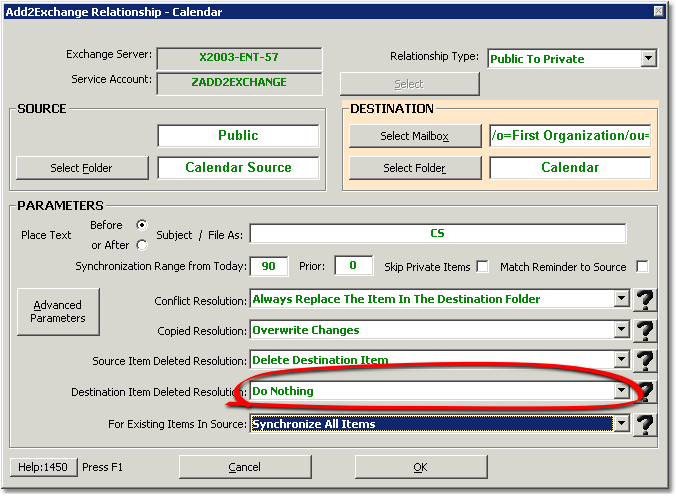Open Advanced Parameters

pos(58,311)
